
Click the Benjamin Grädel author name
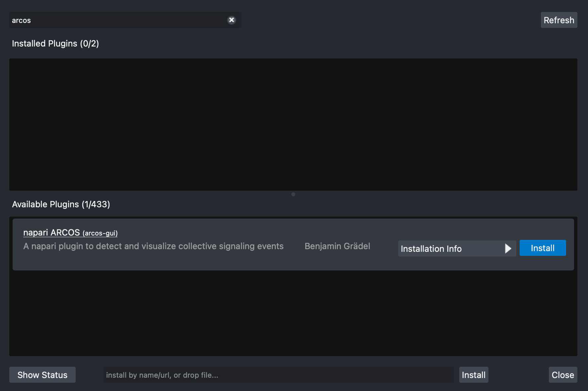337,246
